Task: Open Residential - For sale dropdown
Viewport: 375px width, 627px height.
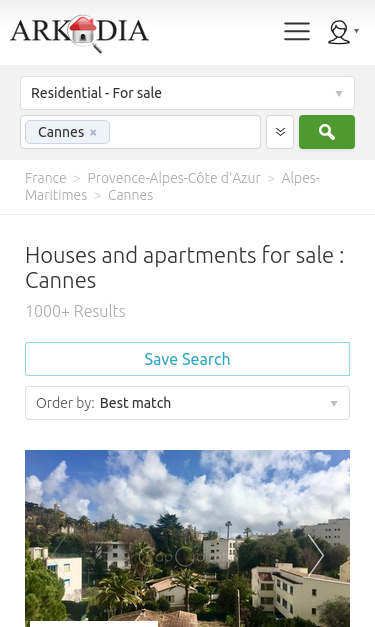Action: pos(188,93)
